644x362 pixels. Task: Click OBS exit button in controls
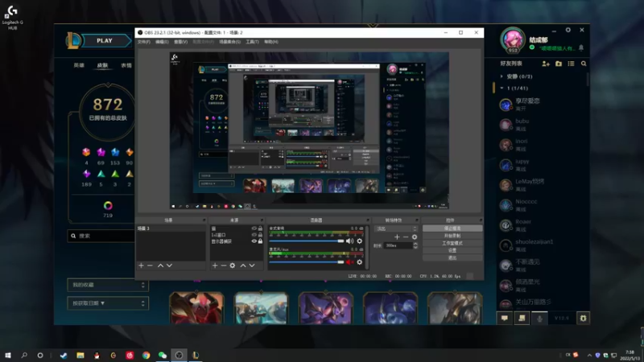point(452,257)
